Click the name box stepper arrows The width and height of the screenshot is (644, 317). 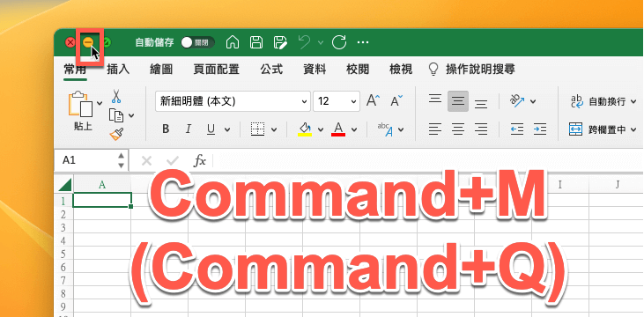click(x=121, y=160)
